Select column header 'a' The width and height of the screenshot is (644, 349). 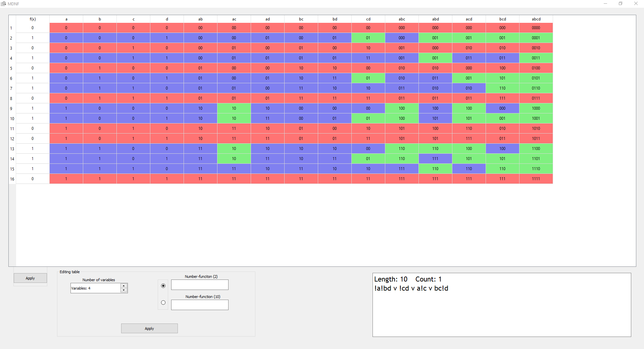66,19
